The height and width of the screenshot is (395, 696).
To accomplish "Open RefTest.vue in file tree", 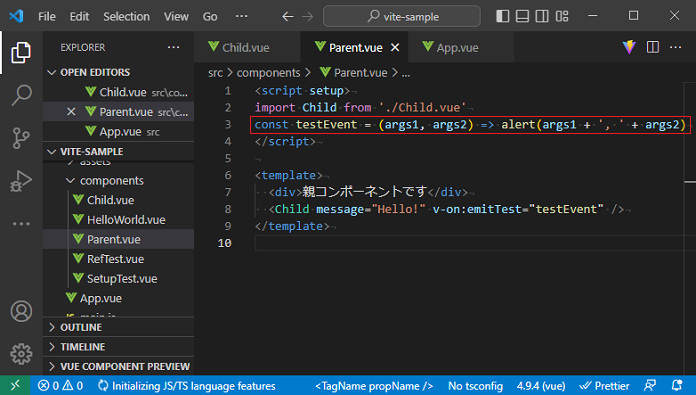I will click(x=119, y=259).
